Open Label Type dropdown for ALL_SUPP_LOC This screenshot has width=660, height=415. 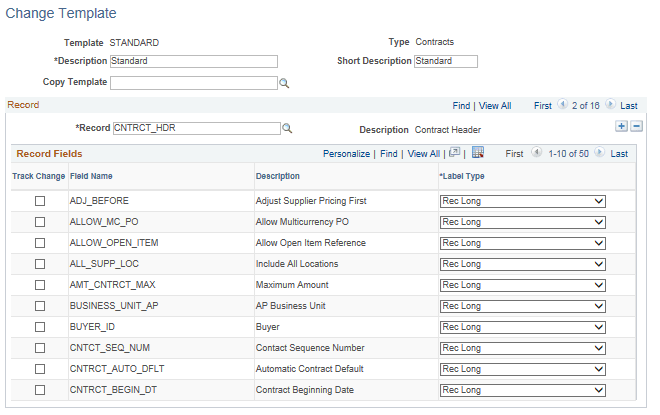click(523, 264)
